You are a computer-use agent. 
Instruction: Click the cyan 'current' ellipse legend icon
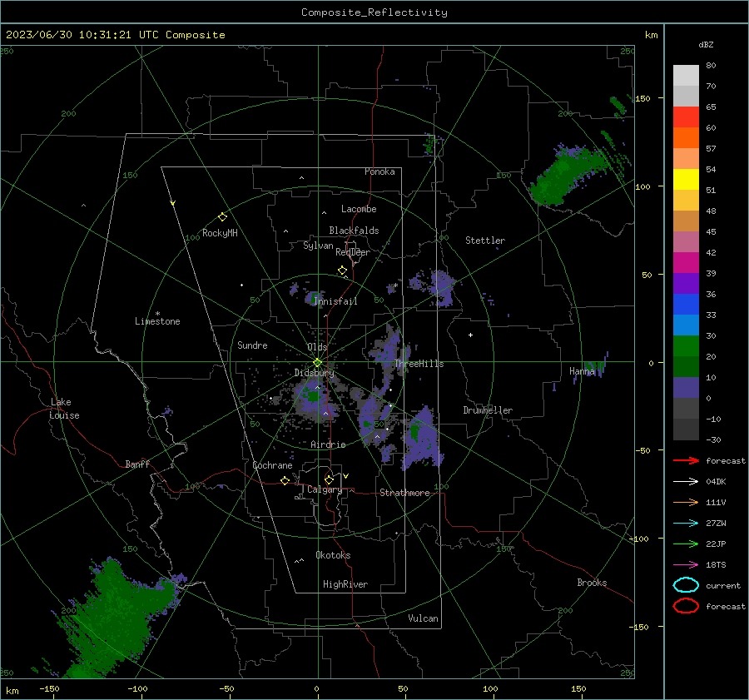pyautogui.click(x=686, y=585)
